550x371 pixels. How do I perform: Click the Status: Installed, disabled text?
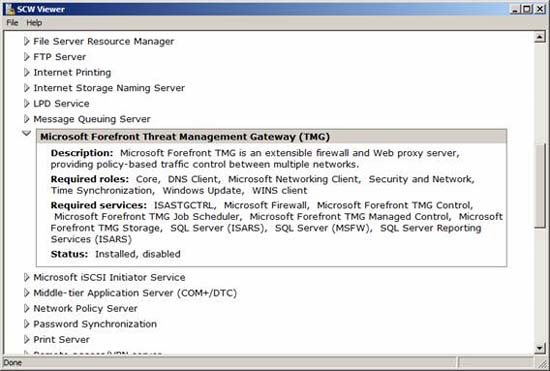(116, 254)
